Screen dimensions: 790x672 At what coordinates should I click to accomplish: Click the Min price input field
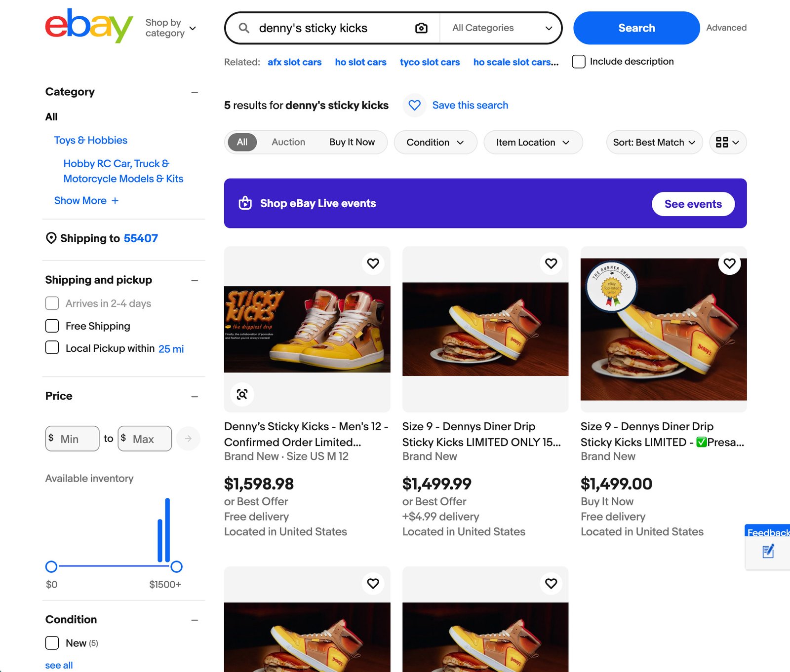point(72,438)
